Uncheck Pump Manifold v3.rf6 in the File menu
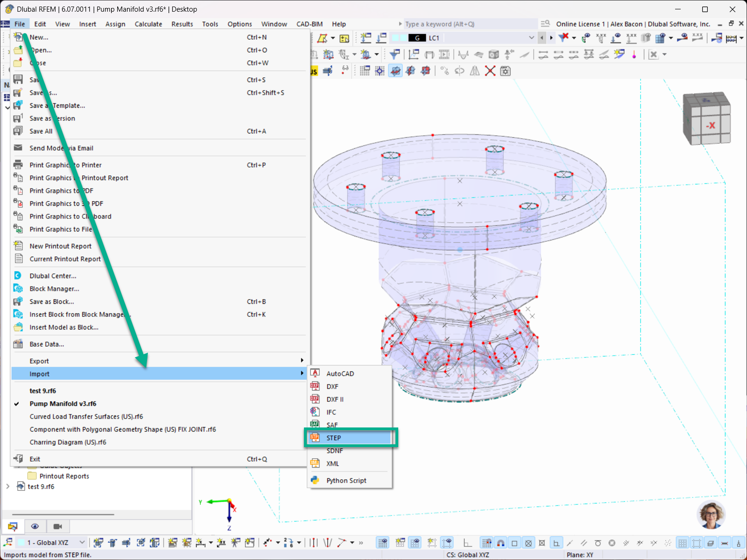Image resolution: width=747 pixels, height=560 pixels. coord(63,403)
